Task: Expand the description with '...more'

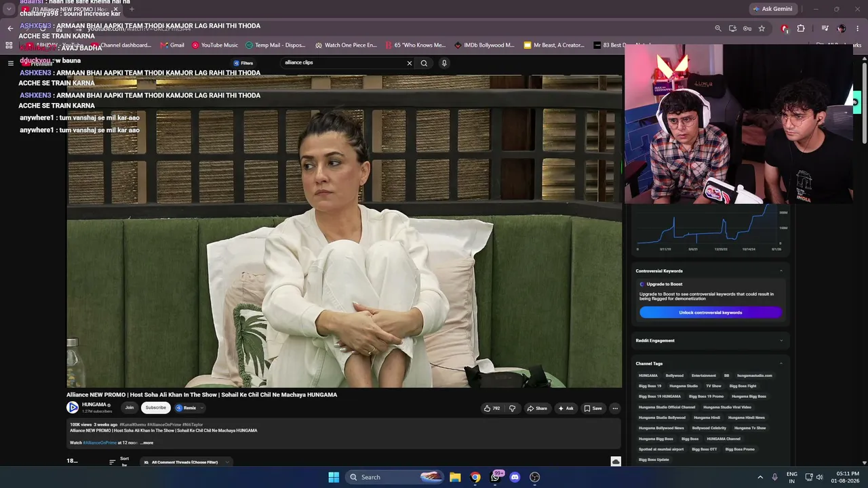Action: 146,443
